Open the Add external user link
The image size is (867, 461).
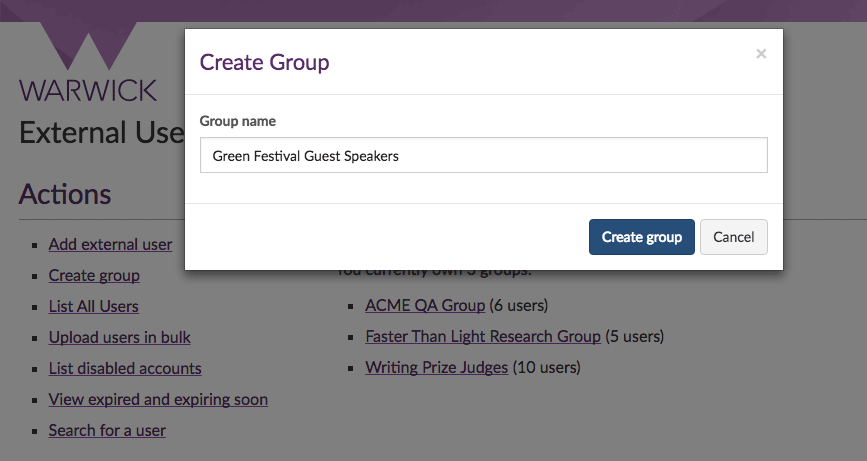tap(110, 244)
